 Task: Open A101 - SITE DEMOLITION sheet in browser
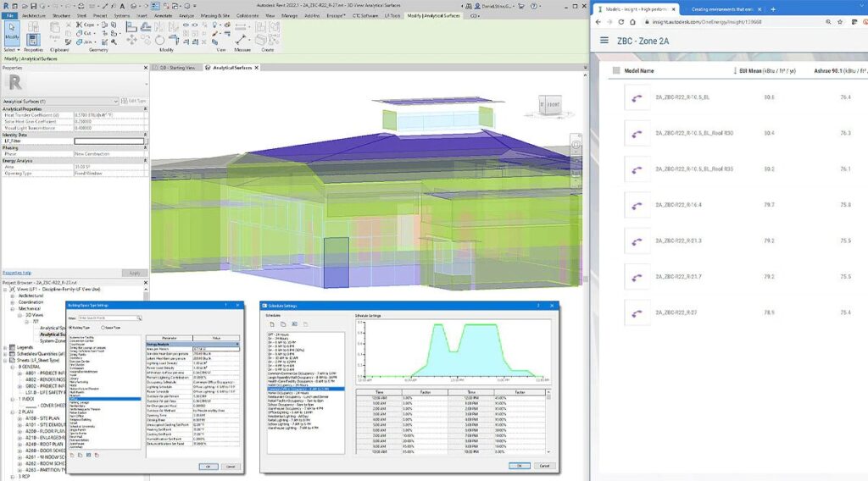[45, 425]
